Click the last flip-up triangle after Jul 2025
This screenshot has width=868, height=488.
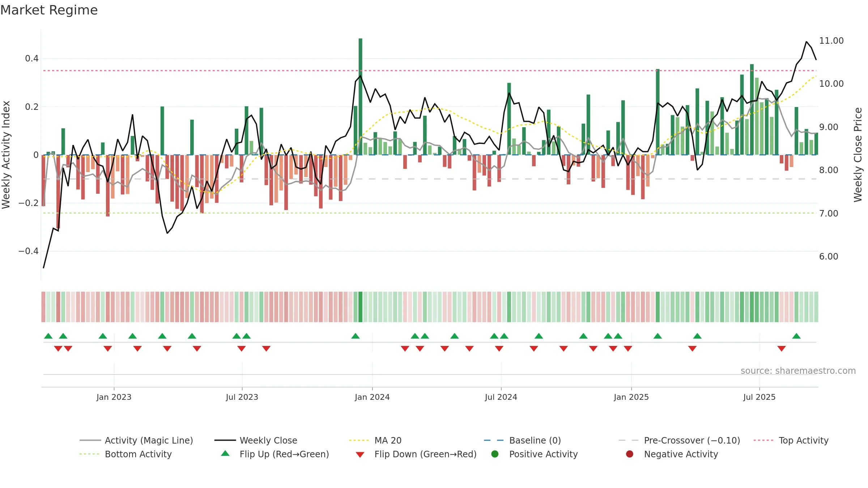[x=796, y=336]
